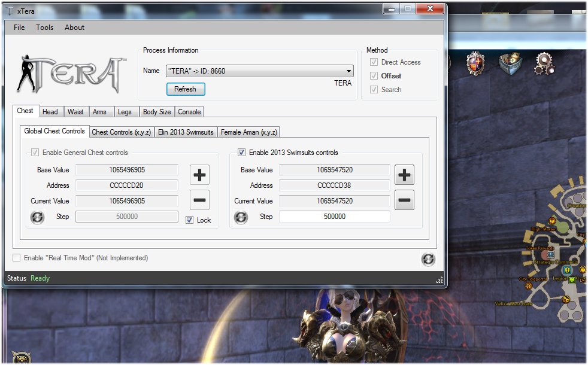Click the refresh icon beside the Swimsuits Step
Screen dimensions: 588x365
241,217
